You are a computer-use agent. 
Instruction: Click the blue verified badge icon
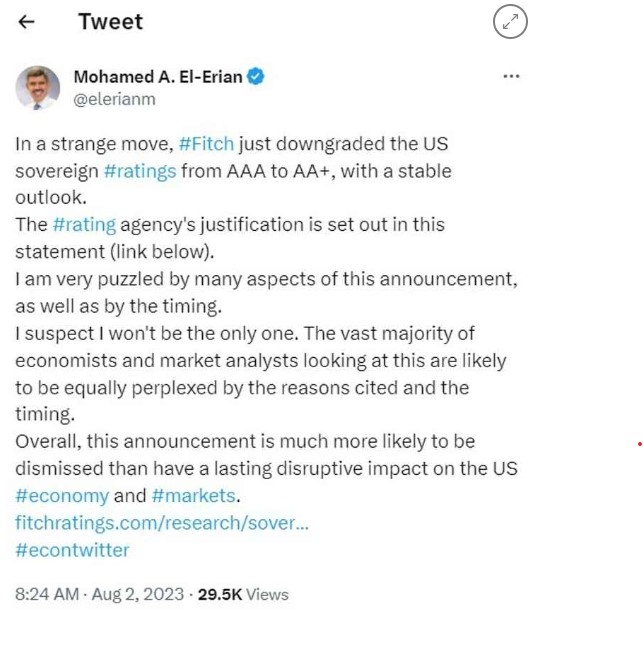pos(255,76)
